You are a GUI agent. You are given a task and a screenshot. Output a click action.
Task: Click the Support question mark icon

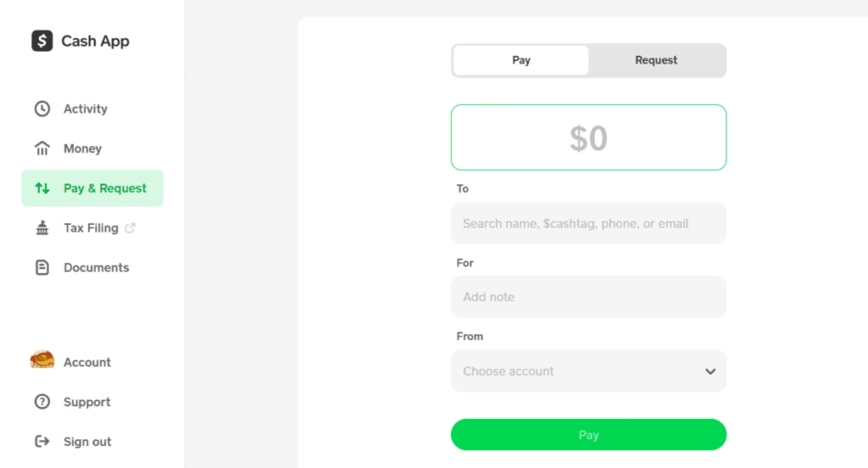click(x=42, y=402)
